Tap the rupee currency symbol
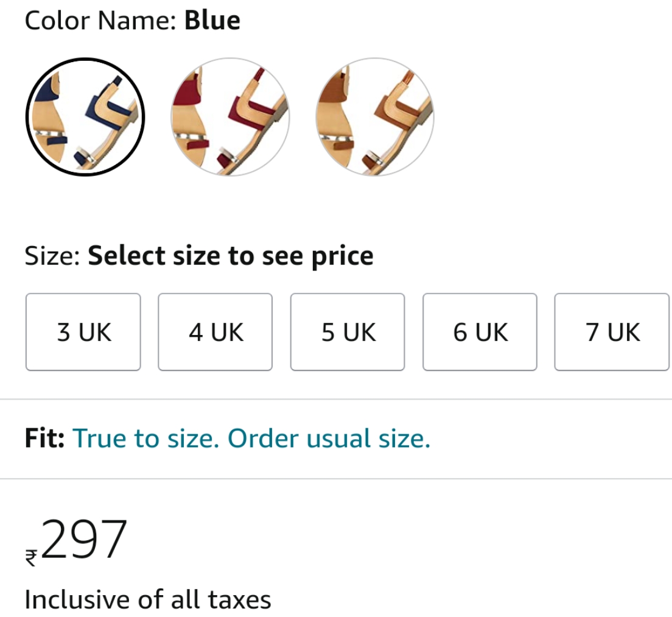The image size is (672, 617). click(31, 558)
